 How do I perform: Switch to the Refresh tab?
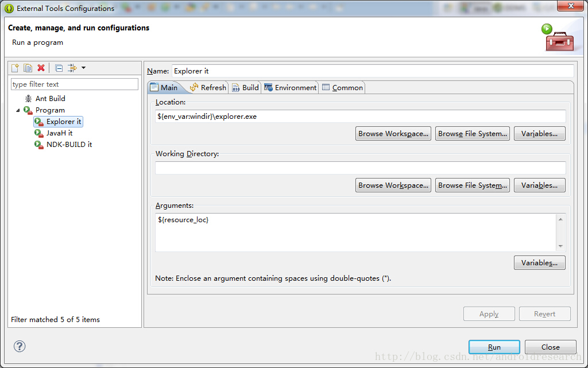pos(208,88)
